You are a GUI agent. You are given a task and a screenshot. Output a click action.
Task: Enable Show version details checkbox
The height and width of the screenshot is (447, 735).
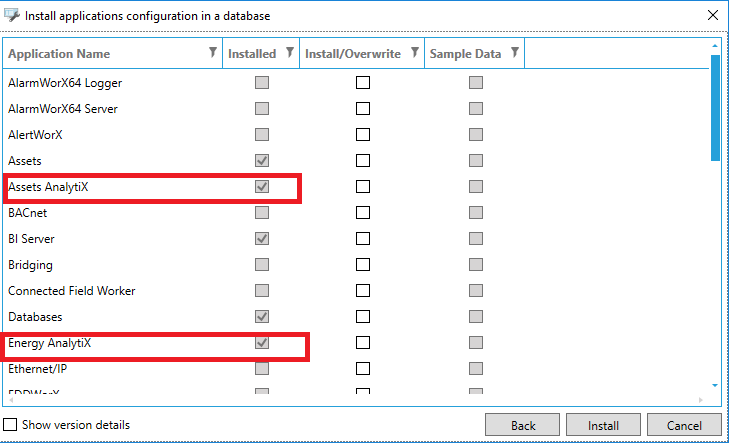[10, 425]
